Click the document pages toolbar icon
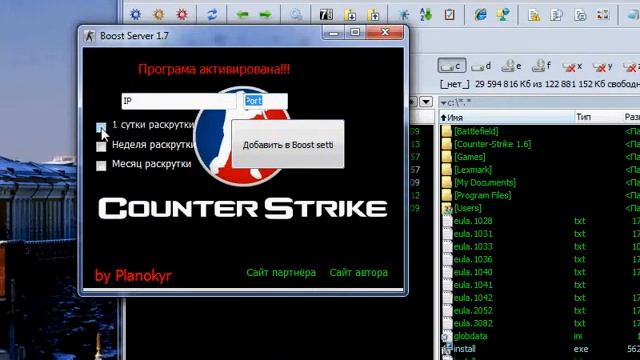The height and width of the screenshot is (360, 640). [557, 15]
